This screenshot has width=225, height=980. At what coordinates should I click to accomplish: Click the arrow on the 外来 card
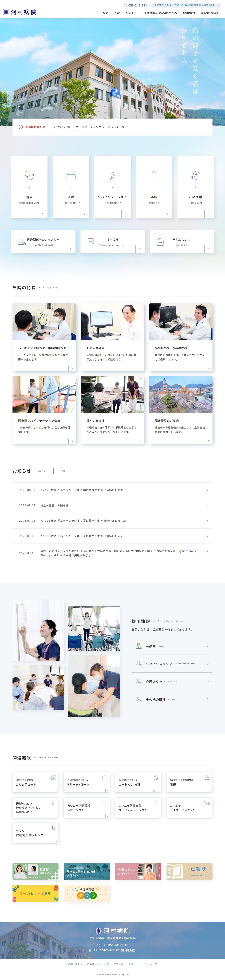[43, 214]
